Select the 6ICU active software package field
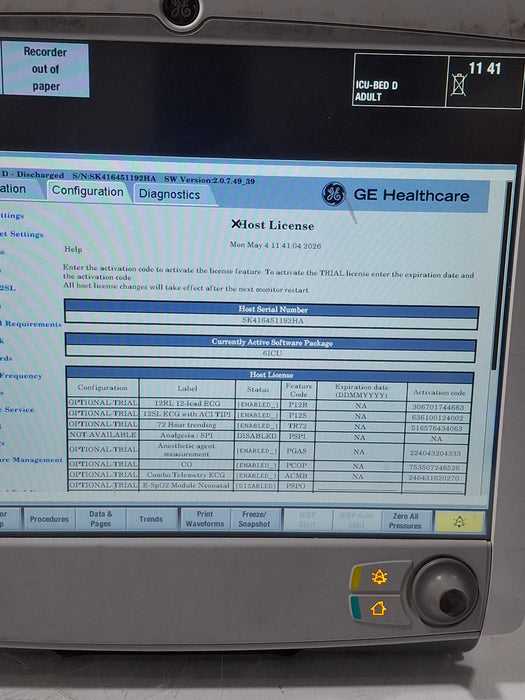This screenshot has height=700, width=525. coord(271,354)
